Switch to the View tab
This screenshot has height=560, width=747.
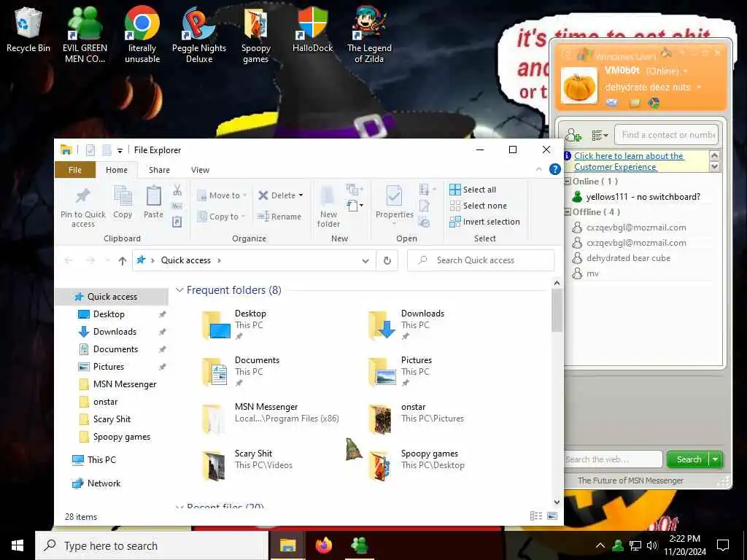click(x=200, y=170)
